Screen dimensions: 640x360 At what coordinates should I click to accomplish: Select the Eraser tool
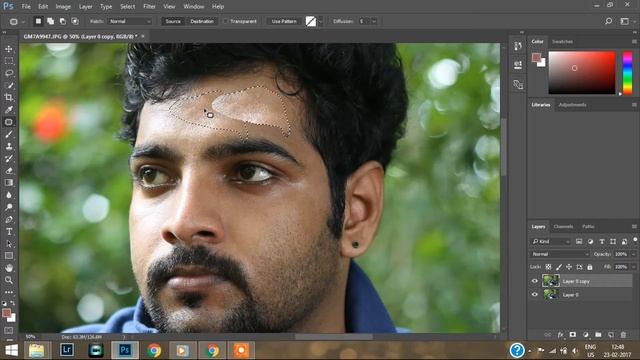(x=9, y=171)
